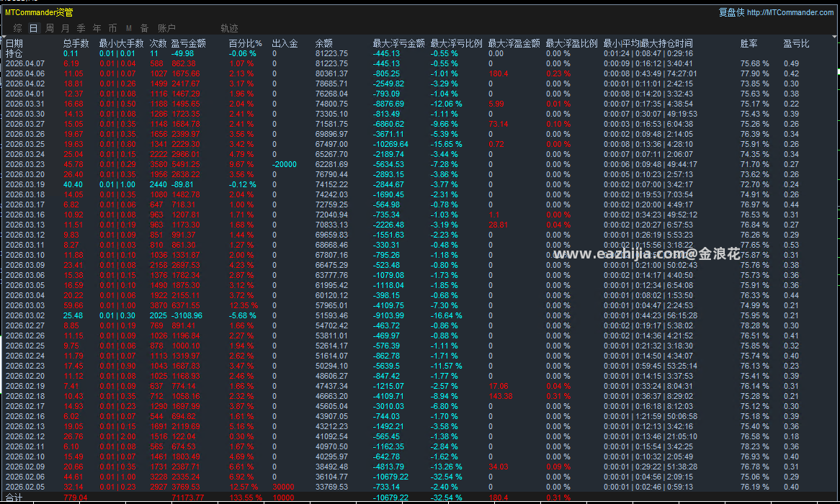Viewport: 840px width, 504px height.
Task: Select the 2026.03.10 date row
Action: tap(25, 255)
